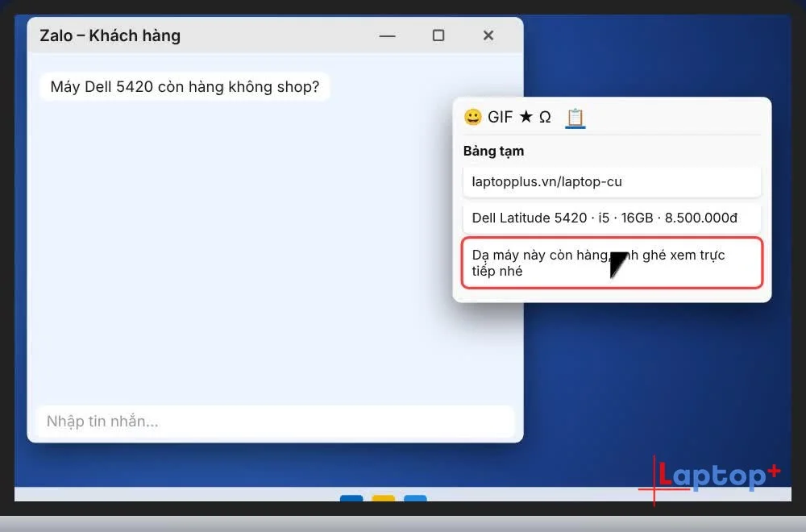Minimize the Zalo – Khách hàng window
The height and width of the screenshot is (532, 806).
pos(387,35)
